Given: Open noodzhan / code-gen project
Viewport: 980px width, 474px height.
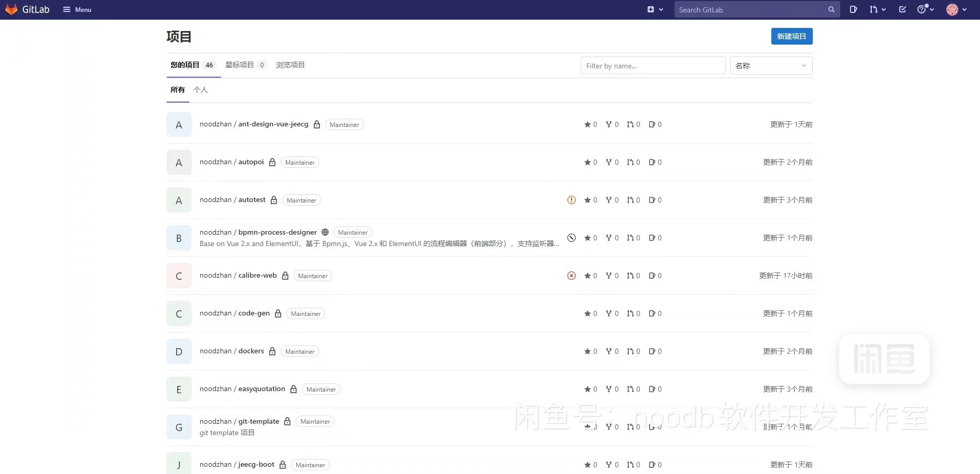Looking at the screenshot, I should coord(235,313).
